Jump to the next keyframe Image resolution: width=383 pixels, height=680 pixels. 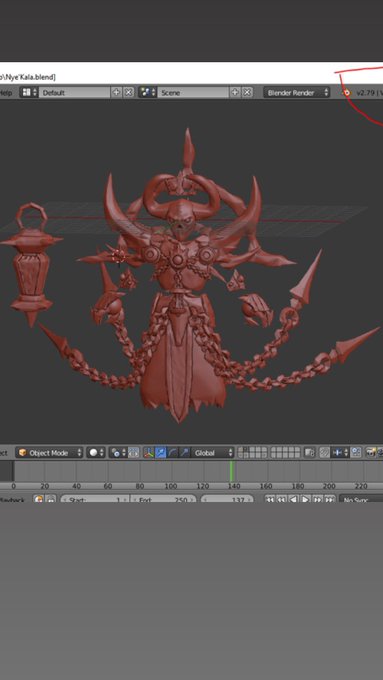[x=318, y=500]
